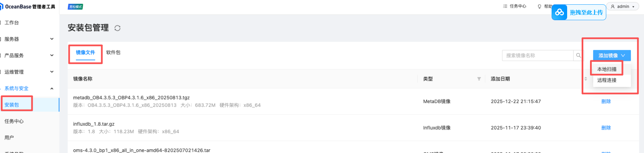Switch to the 软件包 tab
This screenshot has height=153, width=644.
point(113,52)
